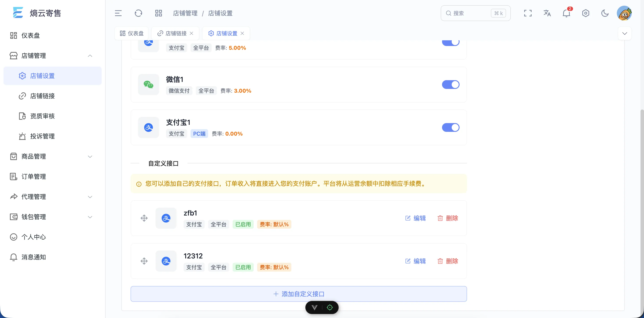Screen dimensions: 644x318
Task: Open the 店铺设置 sidebar item
Action: pos(42,76)
